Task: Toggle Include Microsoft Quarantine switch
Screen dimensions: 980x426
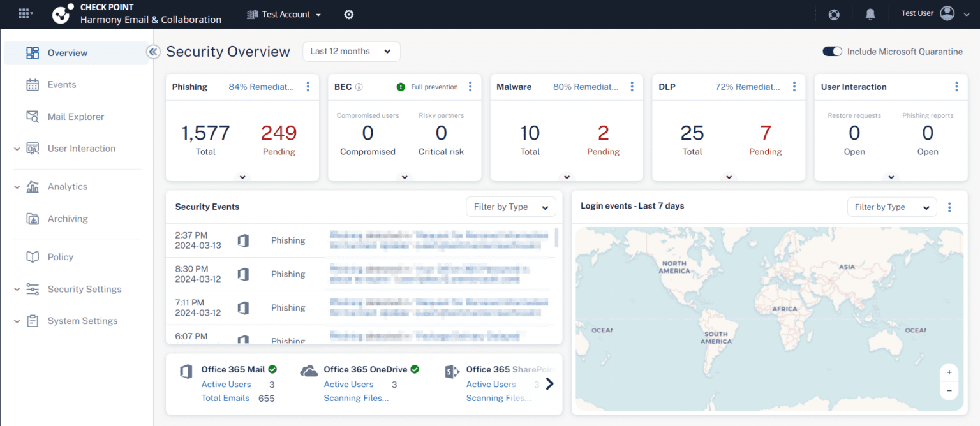Action: point(833,52)
